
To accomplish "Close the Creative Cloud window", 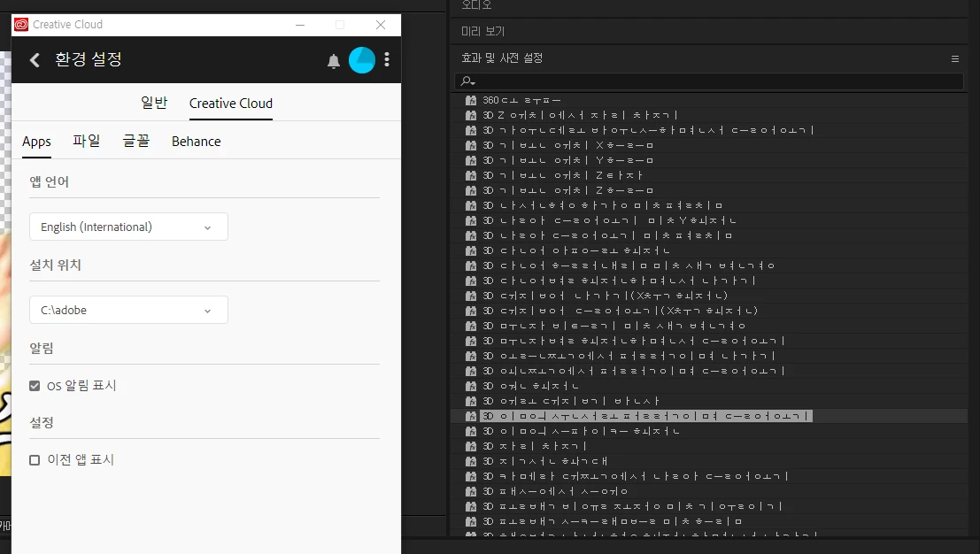I will pos(381,25).
